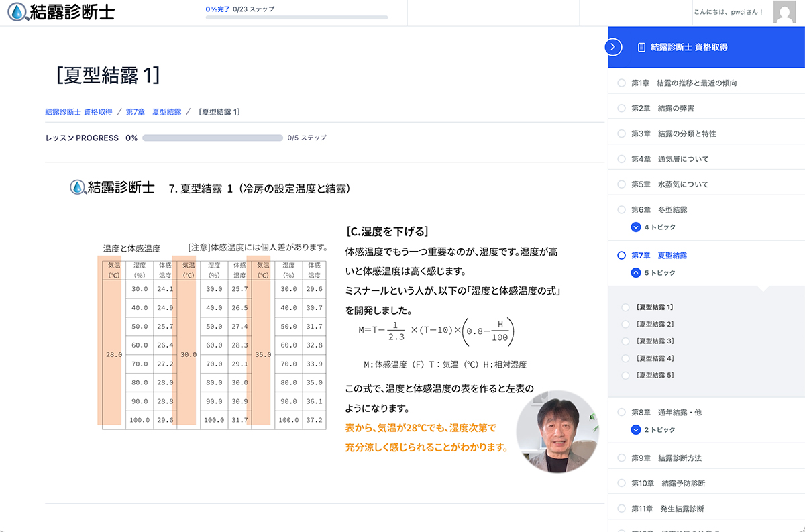Open the 第7章 夏型結露 breadcrumb link
This screenshot has width=805, height=532.
click(154, 112)
